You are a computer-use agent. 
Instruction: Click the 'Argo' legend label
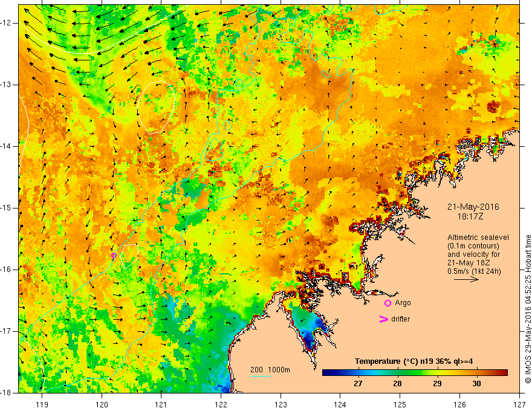[403, 303]
